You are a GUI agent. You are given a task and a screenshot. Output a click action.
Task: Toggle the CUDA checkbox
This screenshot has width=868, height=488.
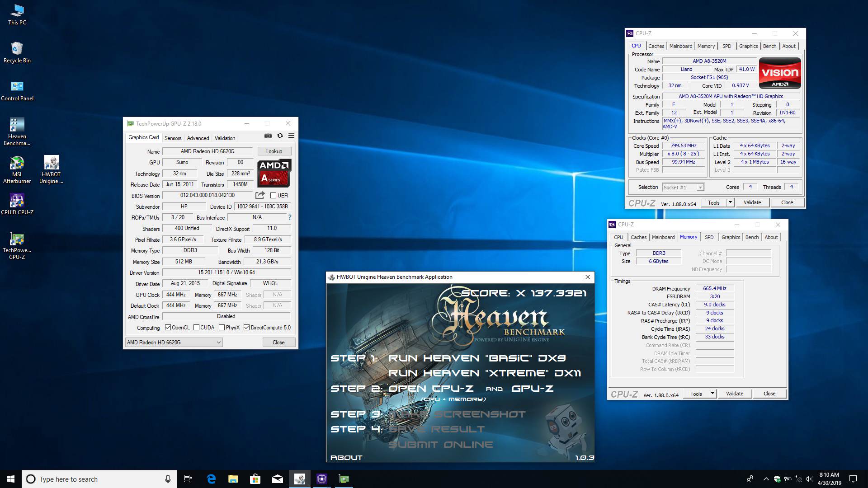(197, 328)
